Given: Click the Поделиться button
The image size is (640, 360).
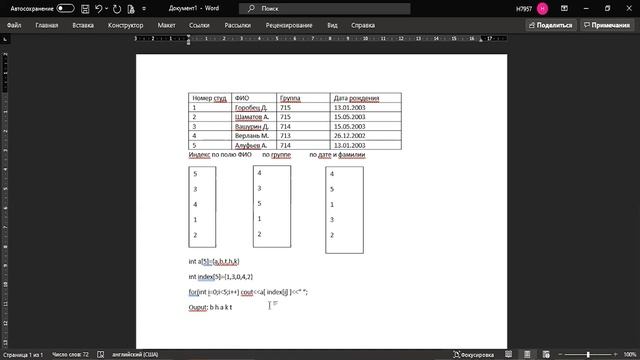Looking at the screenshot, I should (x=551, y=25).
